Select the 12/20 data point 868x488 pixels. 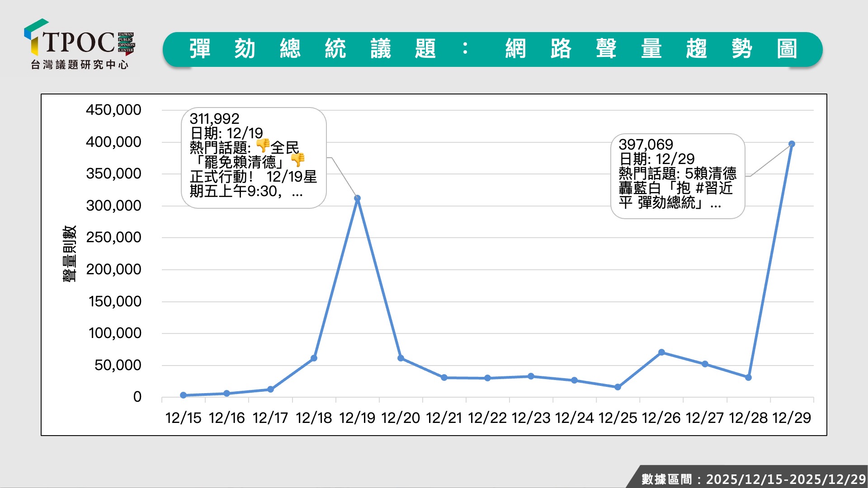[x=401, y=358]
